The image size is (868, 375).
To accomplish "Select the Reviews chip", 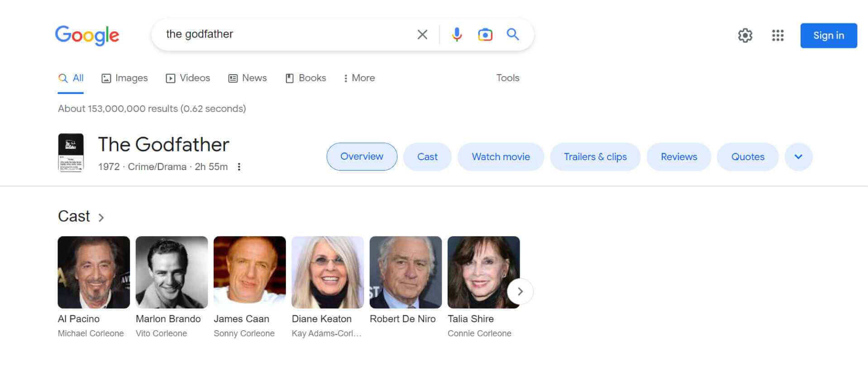I will point(679,157).
